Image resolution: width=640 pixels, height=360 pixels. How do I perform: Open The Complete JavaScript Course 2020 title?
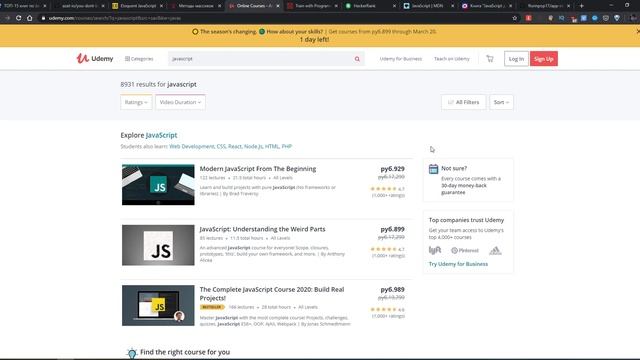(272, 293)
